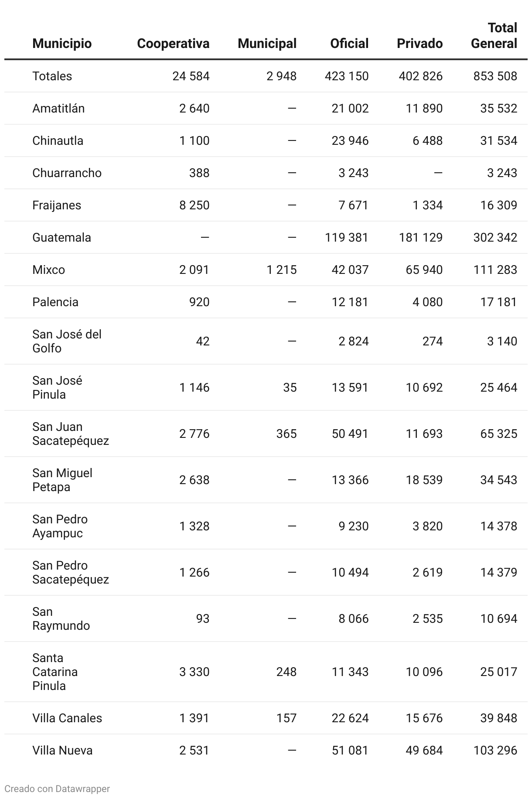Select the San Juan Sacatepéquez row label
The width and height of the screenshot is (532, 799).
(70, 434)
